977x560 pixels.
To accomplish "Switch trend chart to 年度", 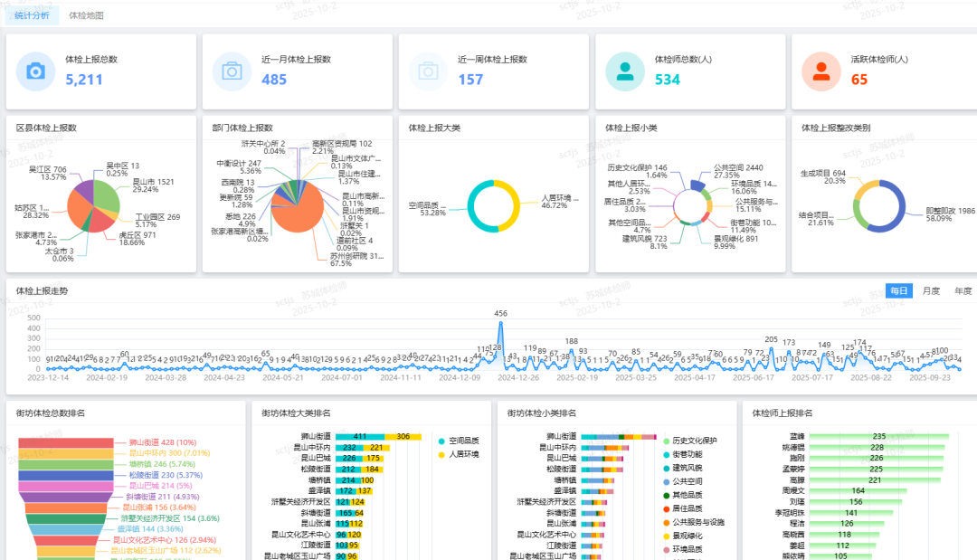I will (x=963, y=290).
